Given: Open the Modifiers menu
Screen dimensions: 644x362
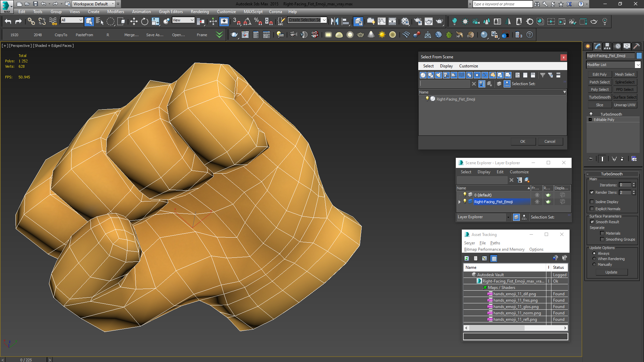Looking at the screenshot, I should tap(115, 12).
